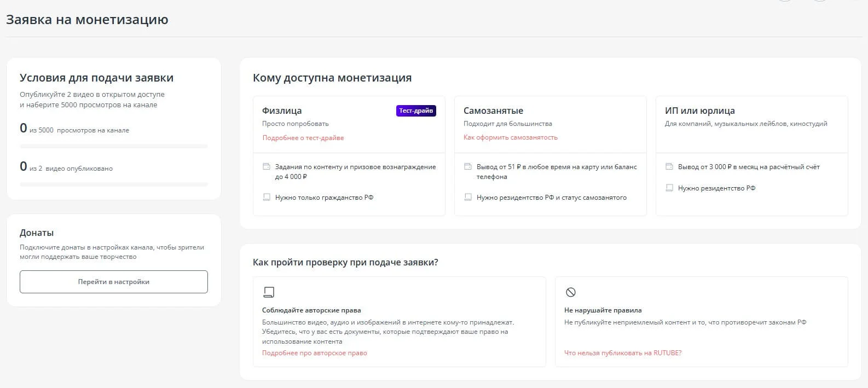Open 'Что нельзя публиковать на RUTUBE?' link
This screenshot has height=388, width=868.
[x=622, y=353]
